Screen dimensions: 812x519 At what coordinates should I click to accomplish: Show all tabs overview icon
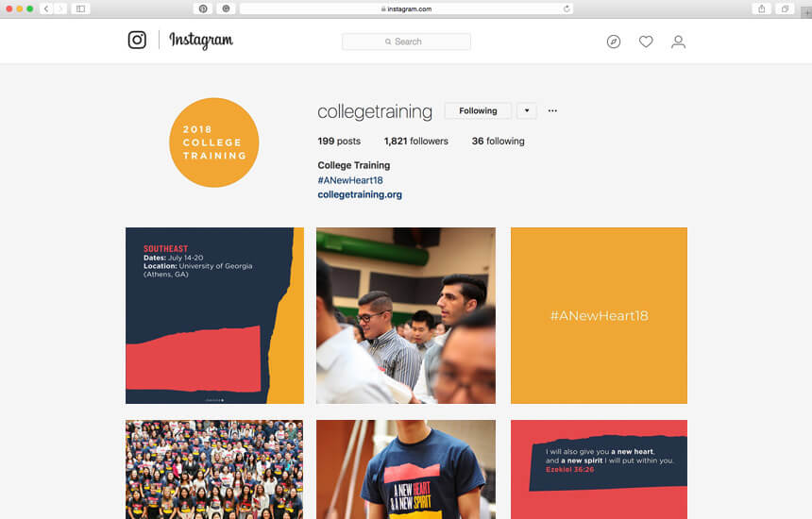click(785, 8)
